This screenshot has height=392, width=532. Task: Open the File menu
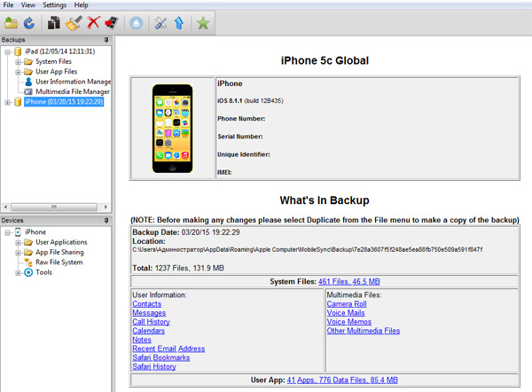9,5
